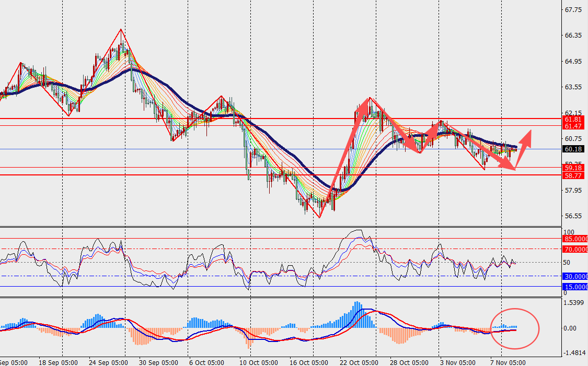Image resolution: width=588 pixels, height=366 pixels.
Task: Select the 30.0000 blue level label
Action: [575, 276]
